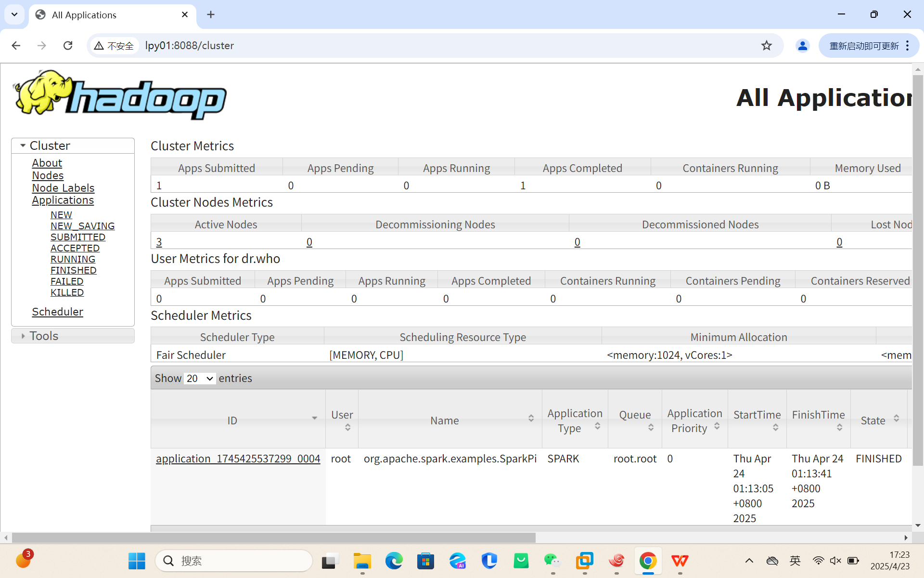Screen dimensions: 924x578
Task: Open a new browser tab
Action: pyautogui.click(x=211, y=14)
